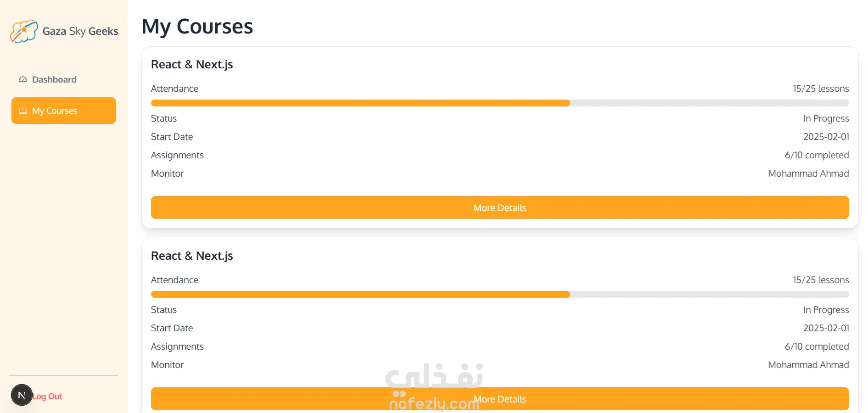The image size is (868, 413).
Task: Open More Details for the first course
Action: [x=499, y=207]
